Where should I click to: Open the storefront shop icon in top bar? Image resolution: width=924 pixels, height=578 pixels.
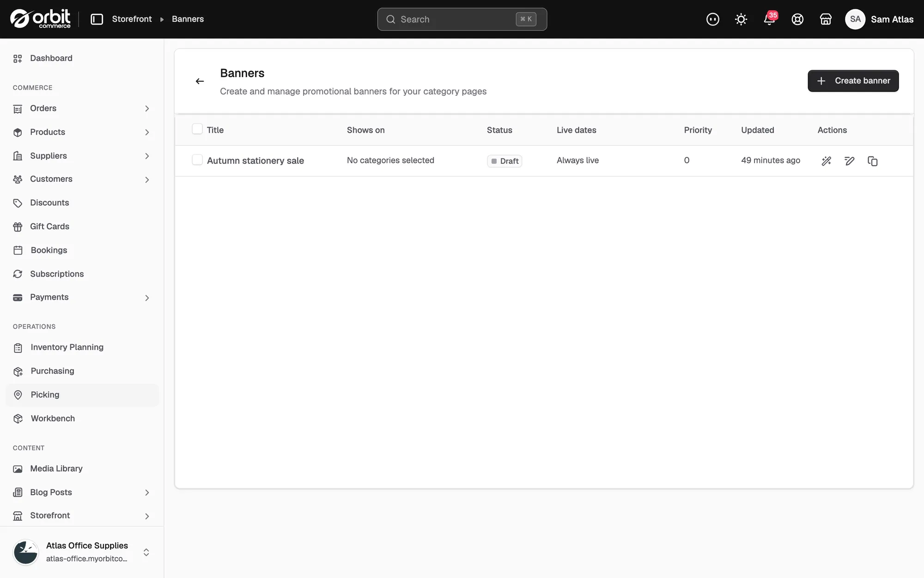[826, 19]
